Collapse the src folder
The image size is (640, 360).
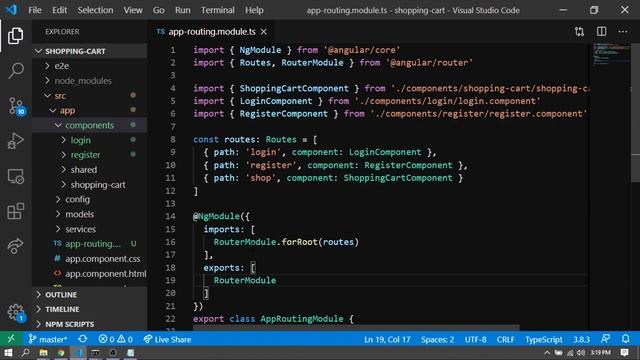pos(90,96)
